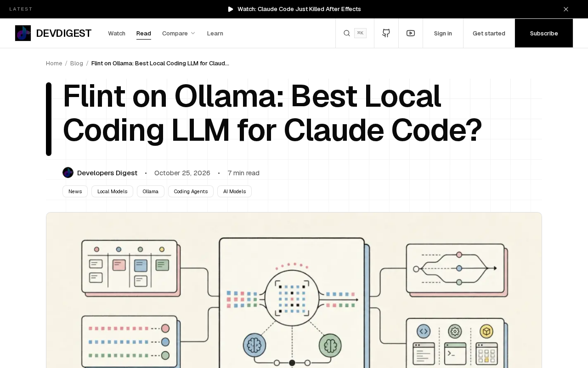Click the DevDigest logo icon

click(23, 33)
